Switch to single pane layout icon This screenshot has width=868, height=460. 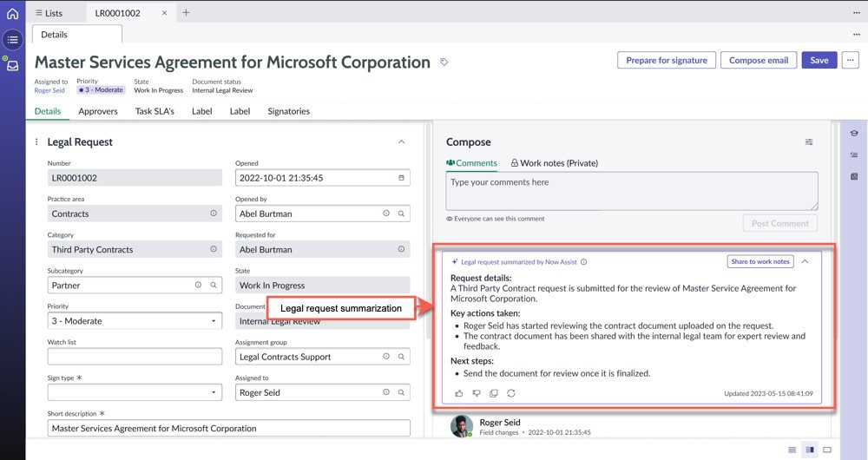[827, 450]
